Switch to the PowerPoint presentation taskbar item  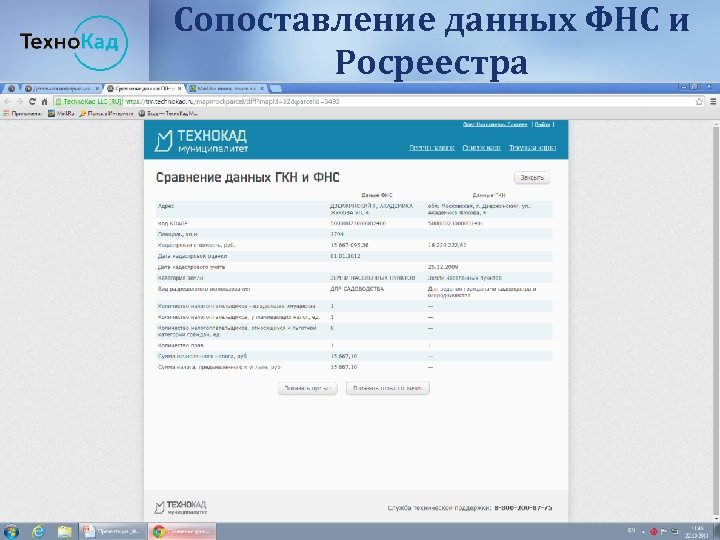[113, 531]
